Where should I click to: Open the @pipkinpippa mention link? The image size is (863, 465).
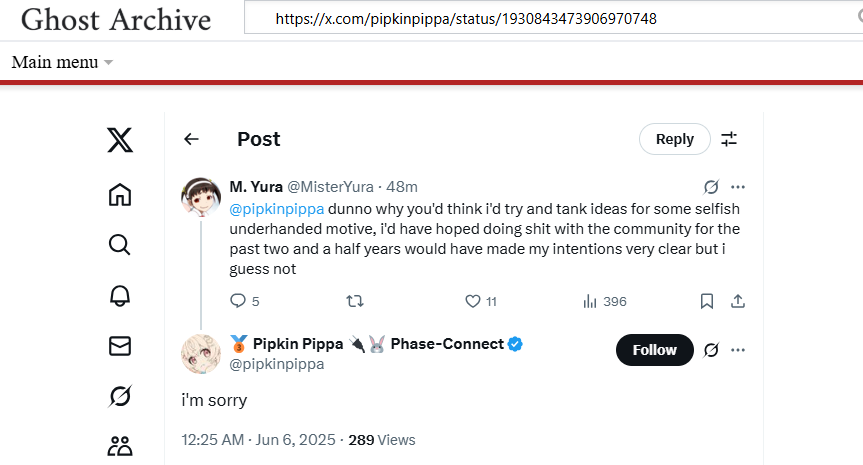pos(277,209)
